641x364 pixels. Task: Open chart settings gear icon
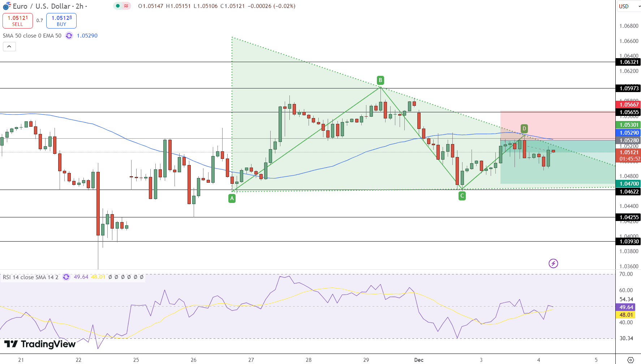click(x=631, y=360)
